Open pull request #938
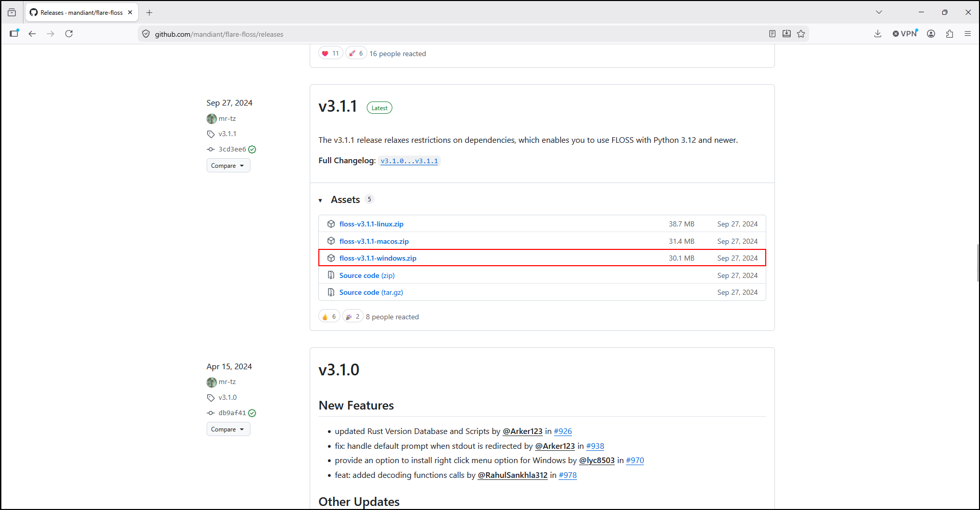Image resolution: width=980 pixels, height=510 pixels. 595,446
